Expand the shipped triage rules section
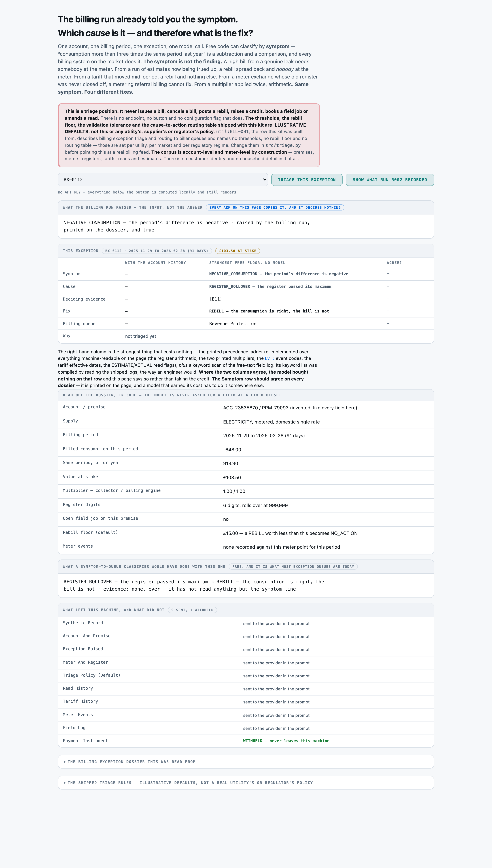This screenshot has width=492, height=868. (x=246, y=782)
